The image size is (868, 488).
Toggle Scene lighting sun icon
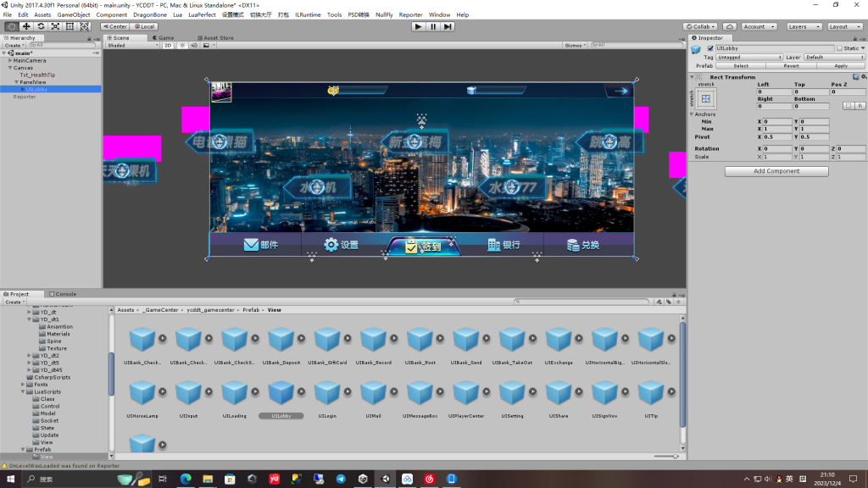[182, 46]
